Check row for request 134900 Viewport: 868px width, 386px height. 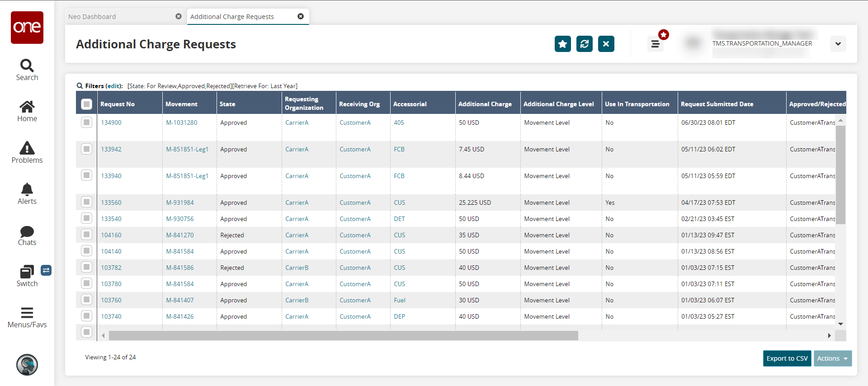(x=86, y=122)
